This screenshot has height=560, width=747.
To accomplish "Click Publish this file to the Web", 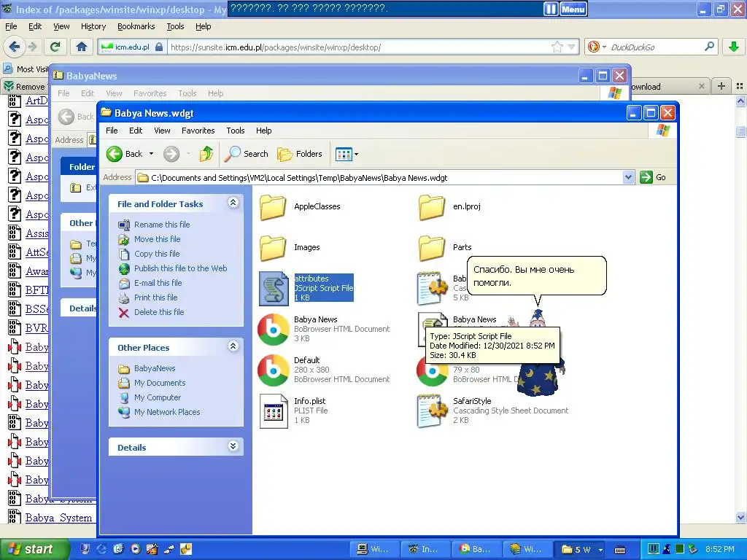I will coord(181,268).
